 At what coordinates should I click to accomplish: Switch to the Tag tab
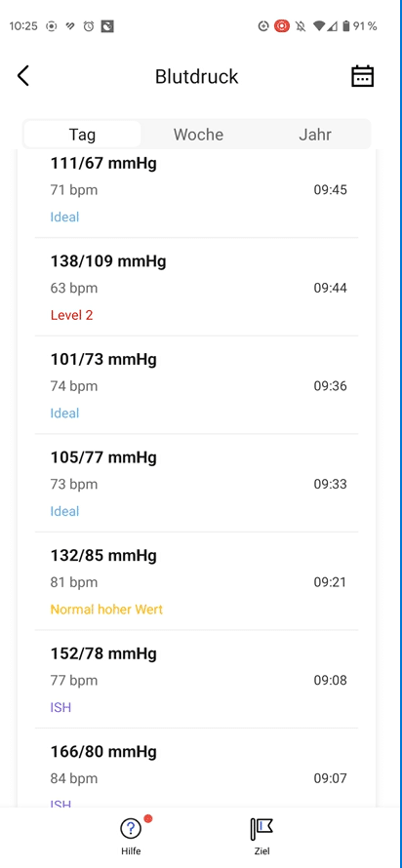coord(82,135)
